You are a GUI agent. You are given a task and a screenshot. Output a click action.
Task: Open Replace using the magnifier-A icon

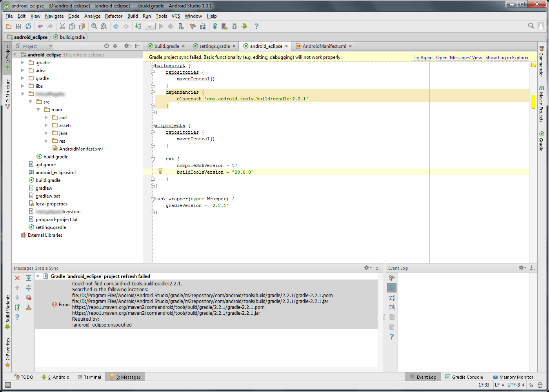104,26
